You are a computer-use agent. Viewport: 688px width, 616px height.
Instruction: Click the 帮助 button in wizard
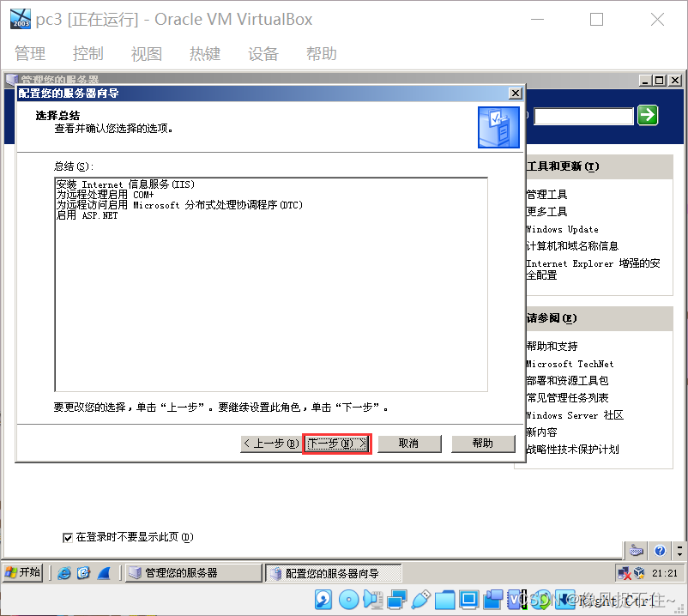(x=483, y=444)
